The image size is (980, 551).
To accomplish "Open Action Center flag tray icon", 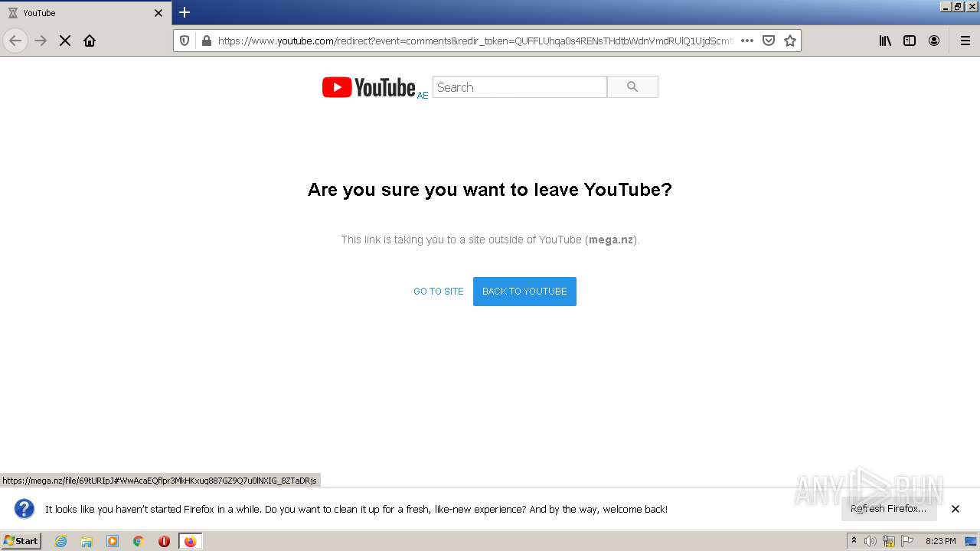I will click(x=907, y=541).
